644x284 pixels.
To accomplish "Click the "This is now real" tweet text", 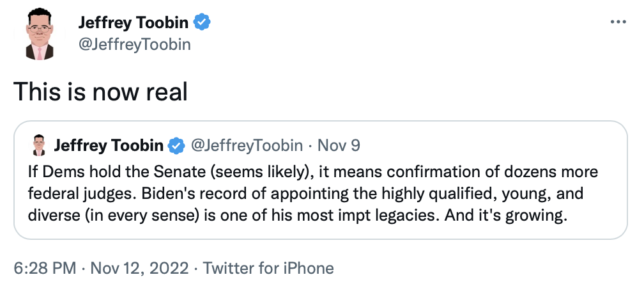I will click(100, 93).
